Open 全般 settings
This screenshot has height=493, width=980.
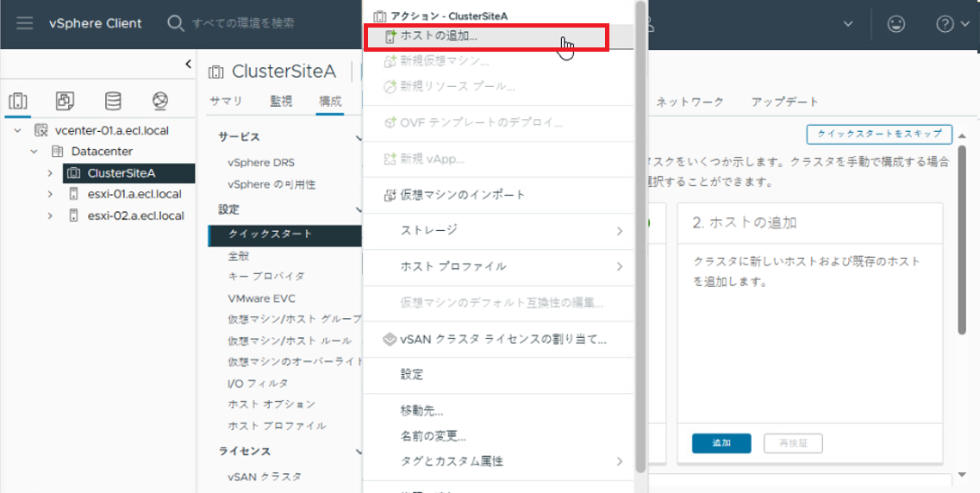(240, 256)
